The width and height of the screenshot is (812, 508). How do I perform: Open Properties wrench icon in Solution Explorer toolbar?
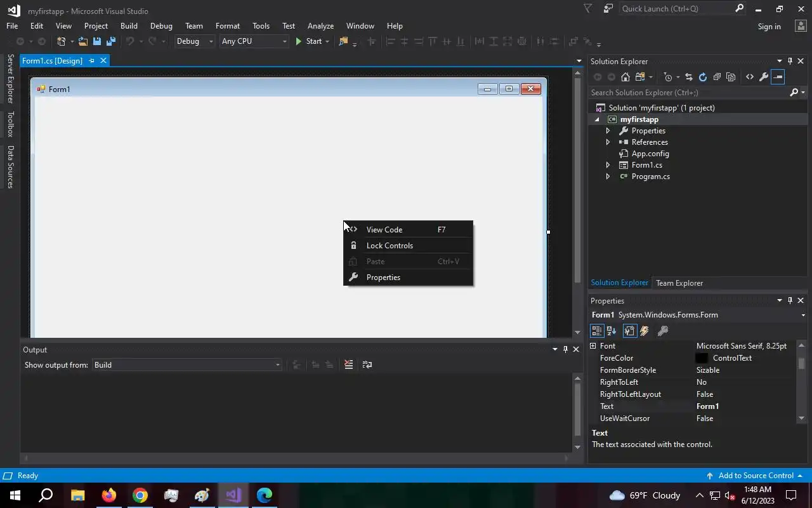point(764,77)
